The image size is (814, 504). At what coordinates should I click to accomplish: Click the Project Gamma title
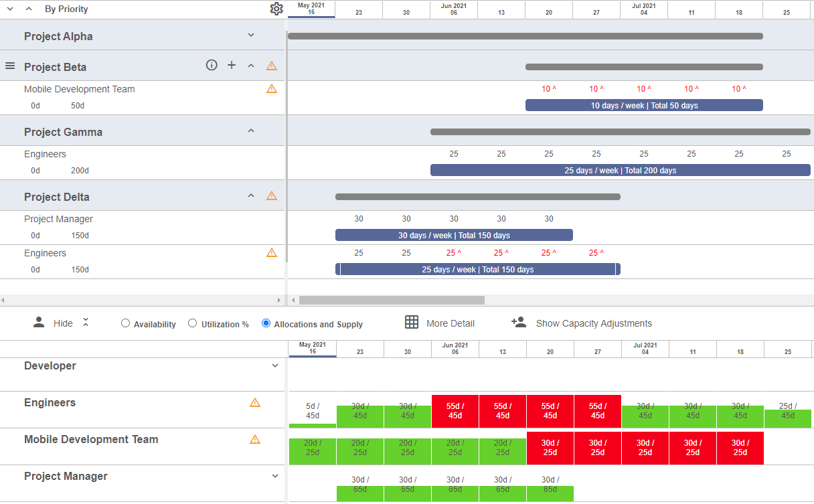tap(63, 132)
